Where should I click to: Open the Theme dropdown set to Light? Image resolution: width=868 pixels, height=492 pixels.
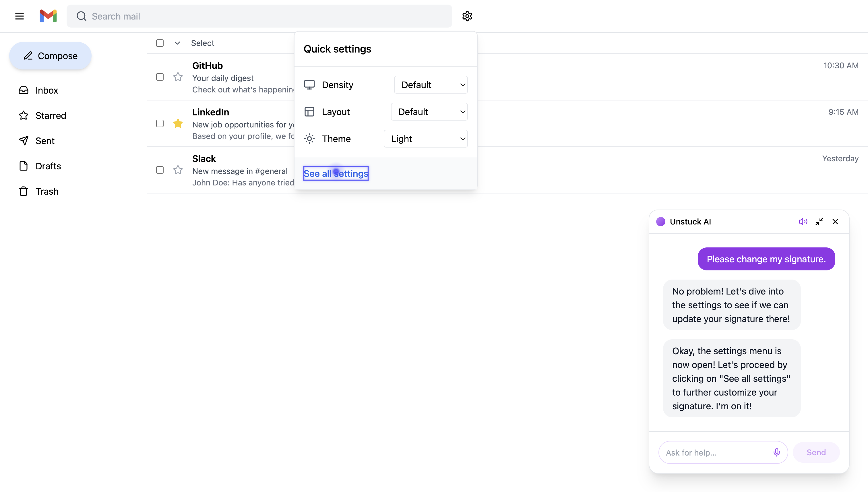point(425,139)
